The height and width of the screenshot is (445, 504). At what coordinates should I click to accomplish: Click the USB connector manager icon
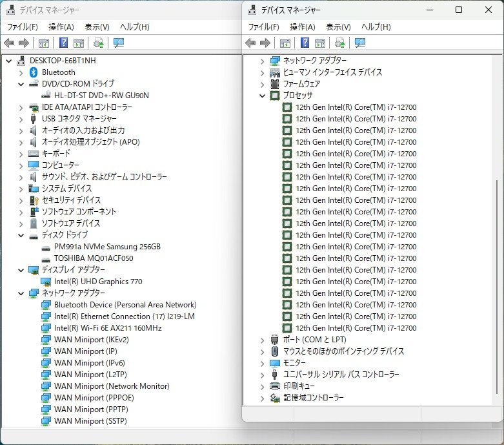point(33,119)
